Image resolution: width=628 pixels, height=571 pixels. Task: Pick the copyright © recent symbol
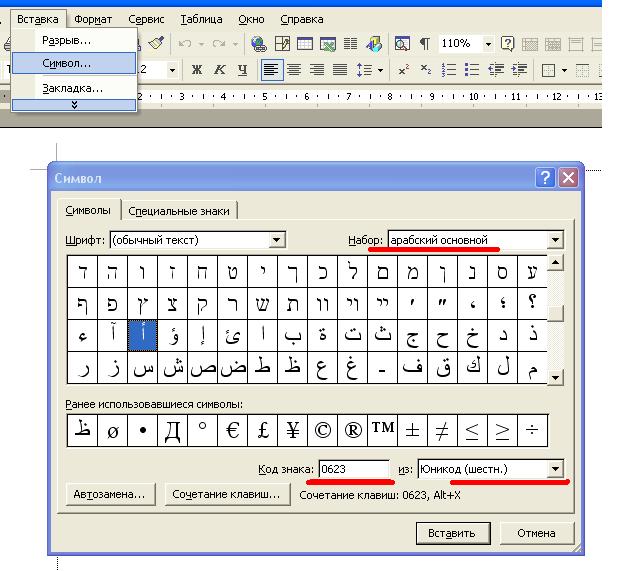point(323,430)
